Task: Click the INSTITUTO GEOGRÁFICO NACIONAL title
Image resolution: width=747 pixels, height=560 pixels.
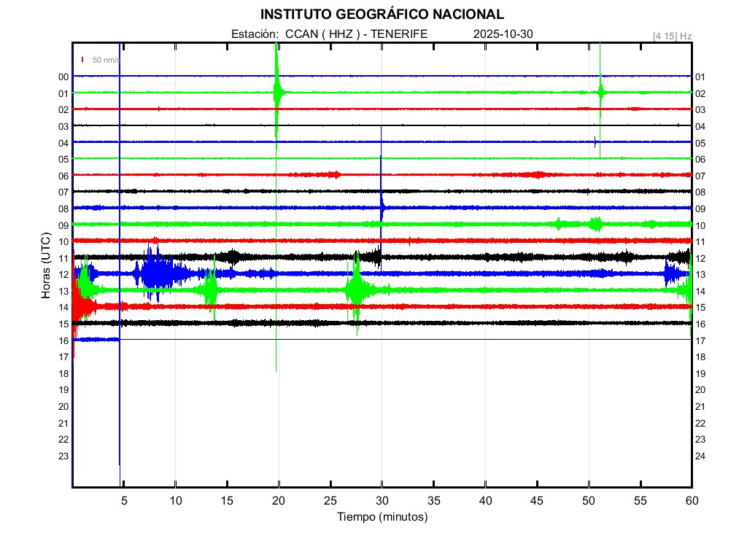Action: pos(382,15)
